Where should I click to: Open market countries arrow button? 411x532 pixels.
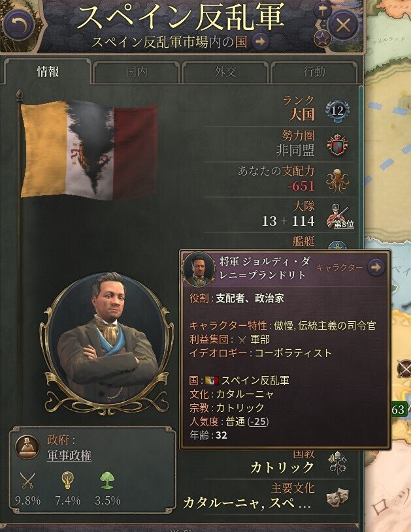(x=261, y=42)
